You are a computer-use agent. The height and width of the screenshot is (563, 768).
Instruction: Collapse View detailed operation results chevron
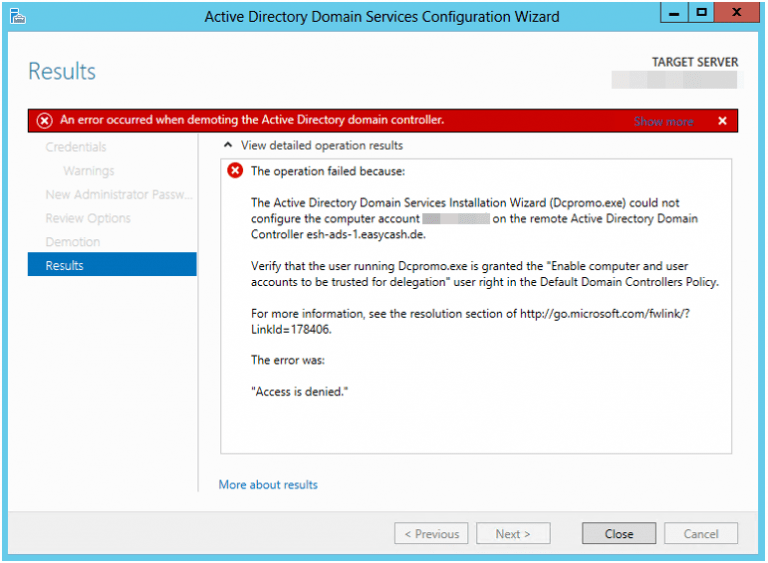coord(228,145)
